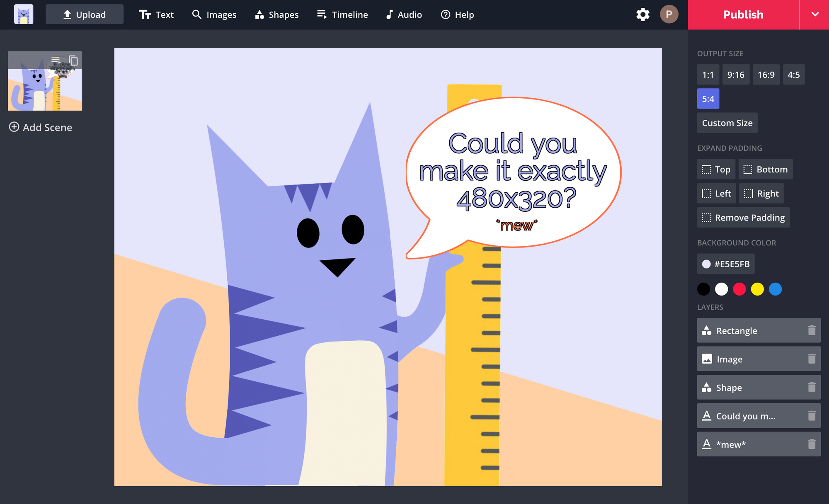829x504 pixels.
Task: Delete the Image layer
Action: (x=811, y=359)
